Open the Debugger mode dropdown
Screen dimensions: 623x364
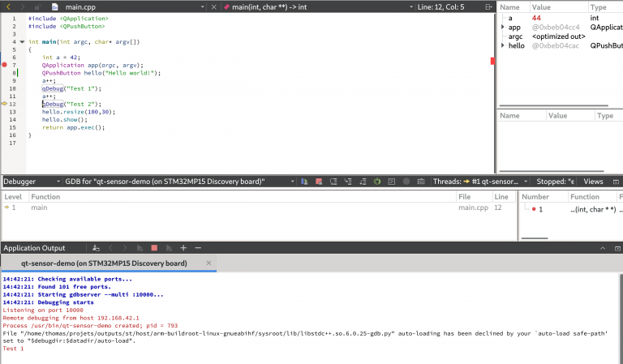(x=32, y=182)
